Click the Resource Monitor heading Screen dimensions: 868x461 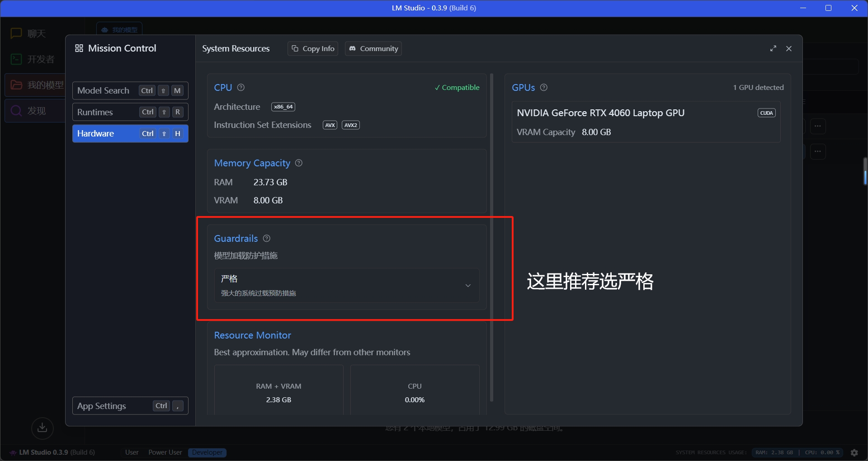(252, 335)
